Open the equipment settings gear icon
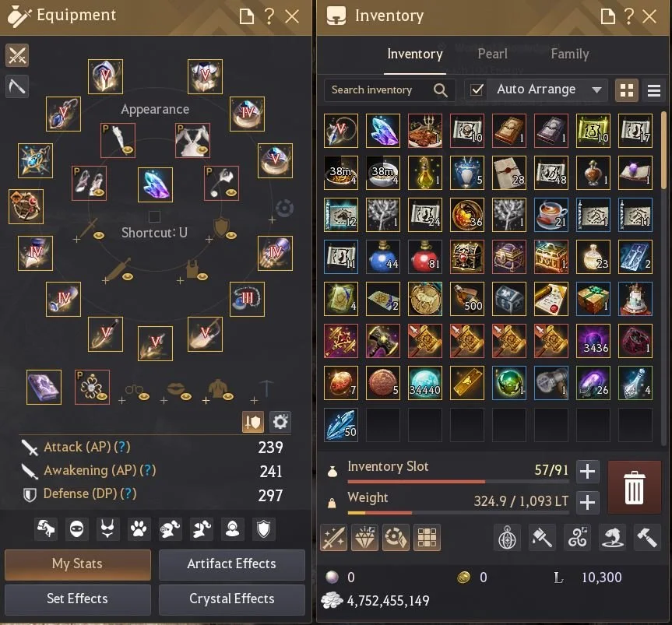 280,422
